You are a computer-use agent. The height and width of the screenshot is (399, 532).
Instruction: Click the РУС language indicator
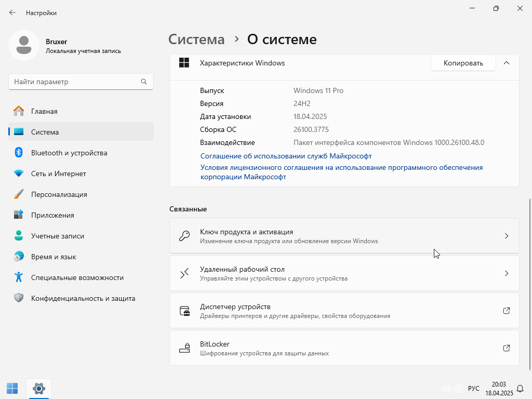click(x=474, y=389)
